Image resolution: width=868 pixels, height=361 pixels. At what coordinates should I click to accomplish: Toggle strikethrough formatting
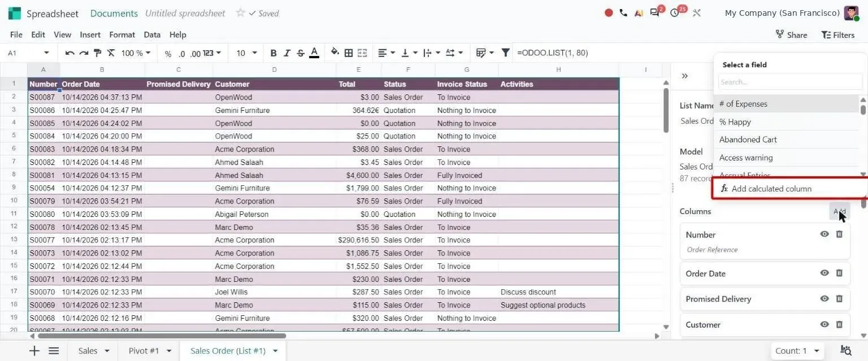pos(301,53)
